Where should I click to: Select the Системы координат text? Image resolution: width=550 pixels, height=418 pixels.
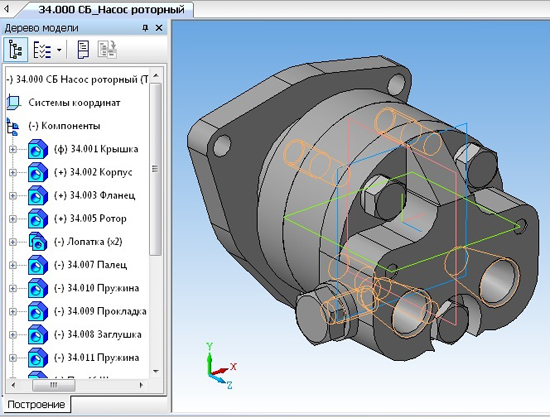tap(74, 103)
